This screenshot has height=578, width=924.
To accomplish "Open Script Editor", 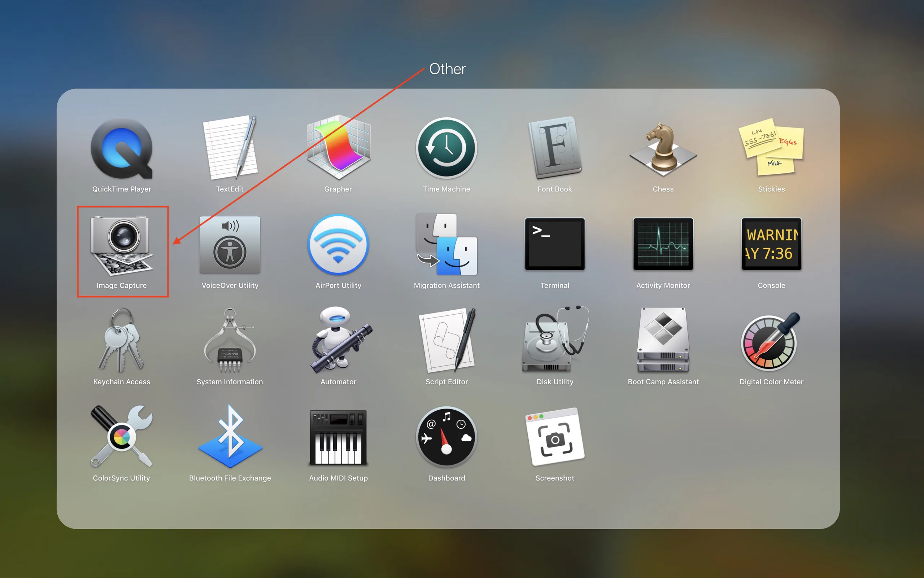I will click(x=447, y=340).
